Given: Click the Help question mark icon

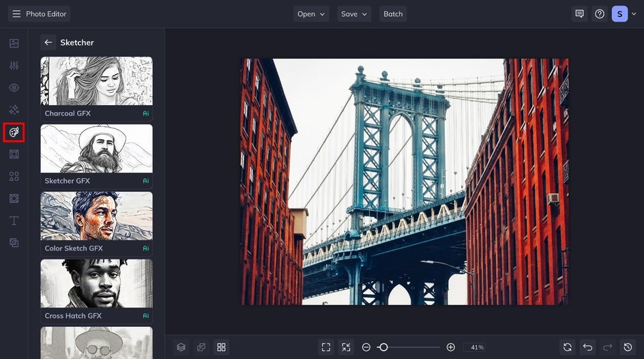Looking at the screenshot, I should coord(600,14).
